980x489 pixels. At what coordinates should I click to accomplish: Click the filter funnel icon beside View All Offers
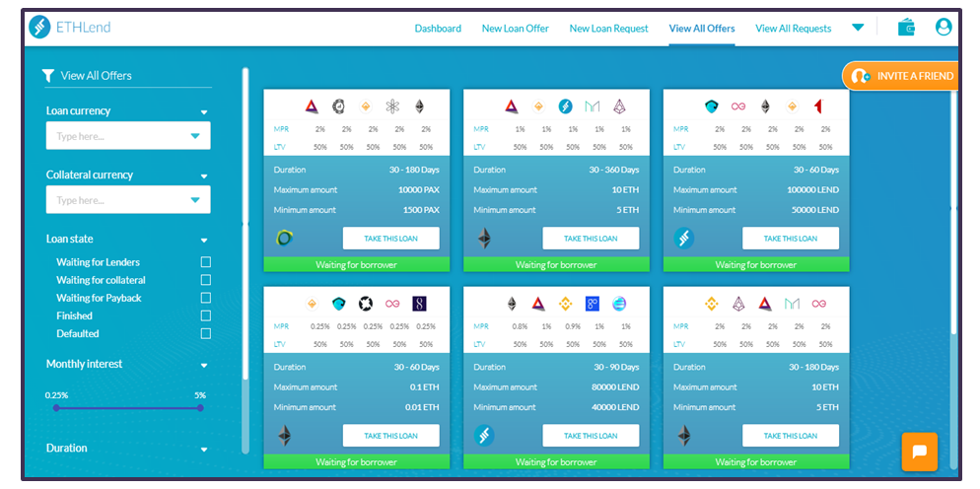coord(48,76)
